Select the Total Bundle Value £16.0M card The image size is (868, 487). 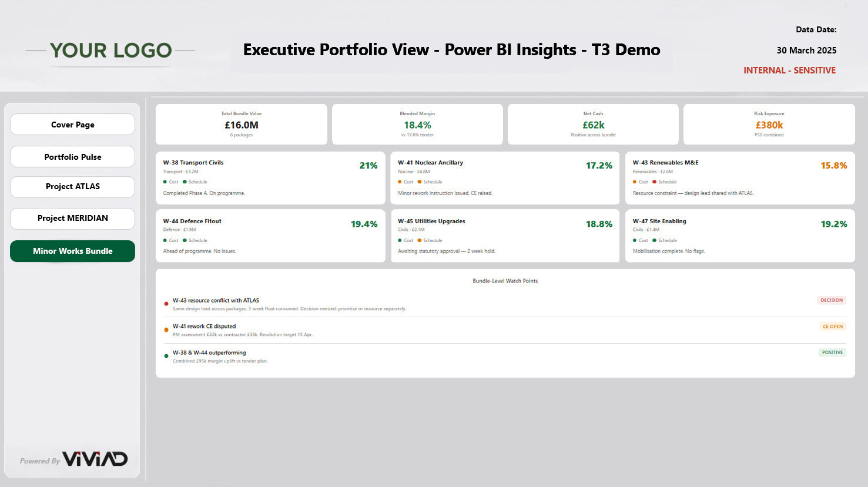(x=241, y=125)
